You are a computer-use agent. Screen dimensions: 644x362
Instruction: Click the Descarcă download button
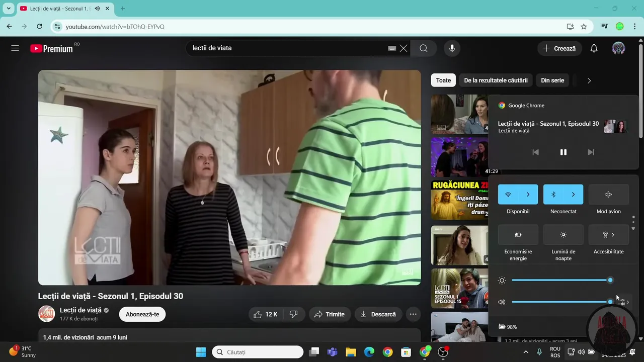[x=378, y=314]
